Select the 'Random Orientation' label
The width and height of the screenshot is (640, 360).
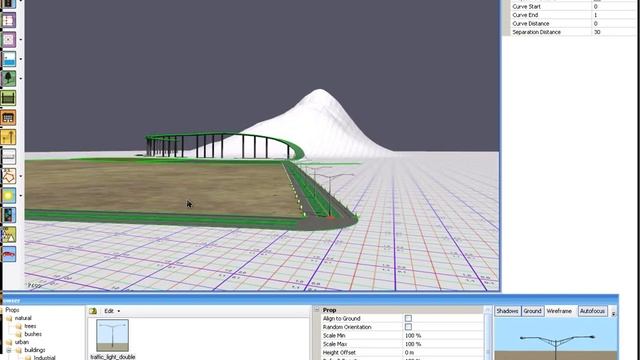tap(347, 327)
